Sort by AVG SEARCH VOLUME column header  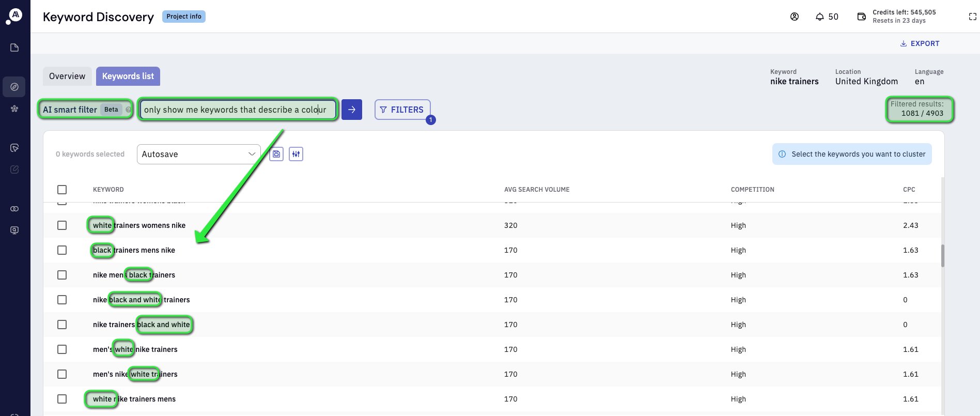[537, 190]
